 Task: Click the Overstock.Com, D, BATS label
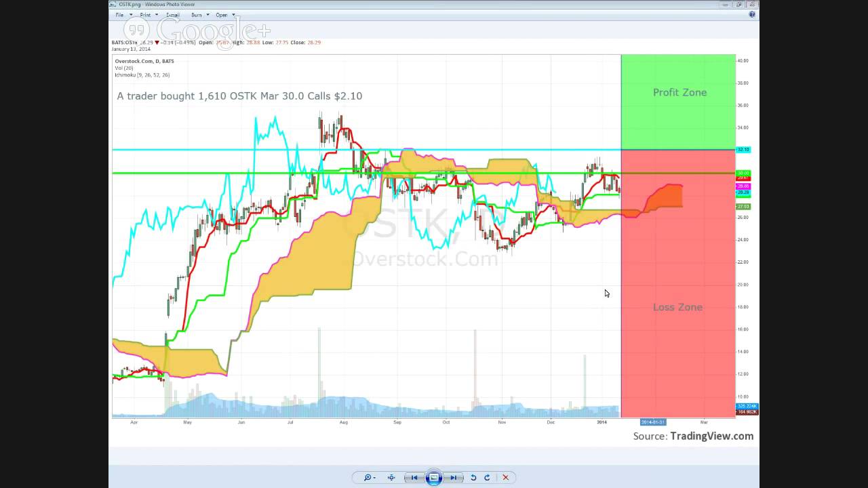click(x=144, y=61)
